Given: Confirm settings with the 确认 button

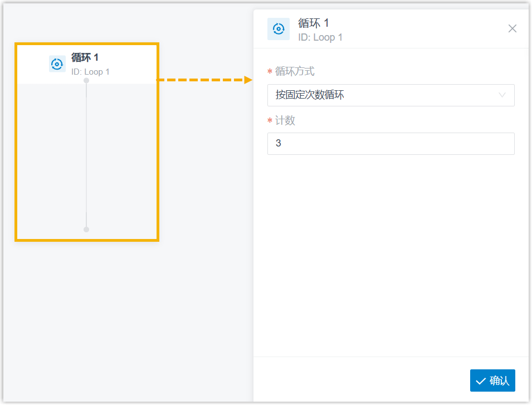Looking at the screenshot, I should (x=492, y=380).
